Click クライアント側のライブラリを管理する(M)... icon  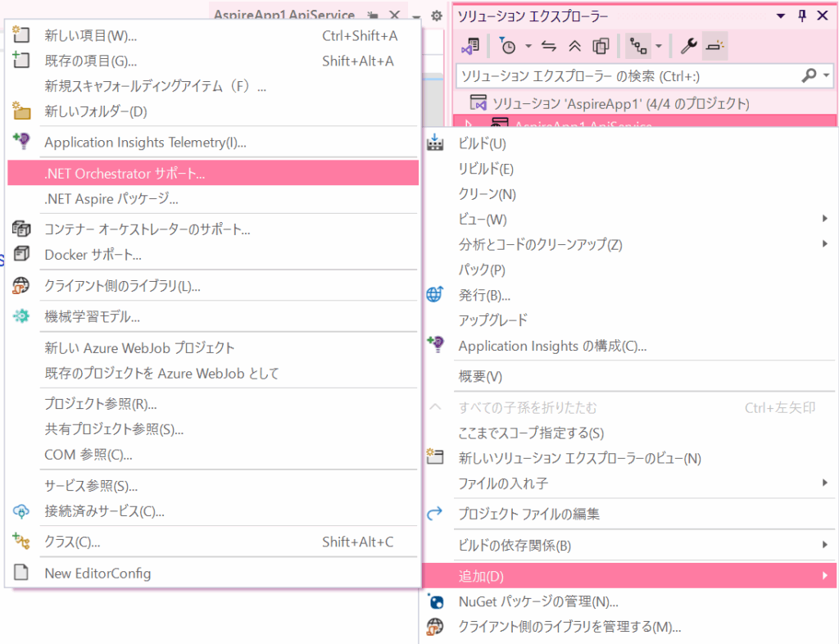pos(436,626)
